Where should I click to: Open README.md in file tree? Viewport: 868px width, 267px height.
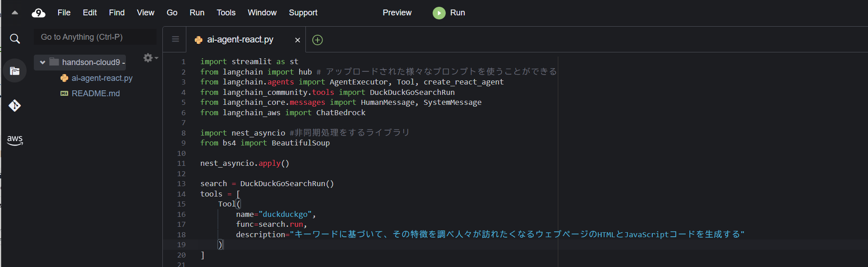96,94
